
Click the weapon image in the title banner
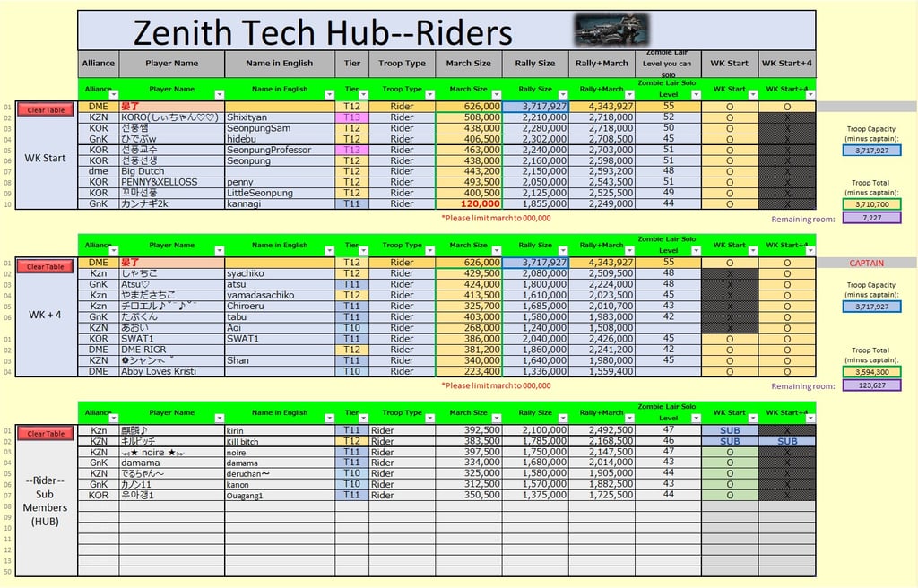pyautogui.click(x=611, y=30)
